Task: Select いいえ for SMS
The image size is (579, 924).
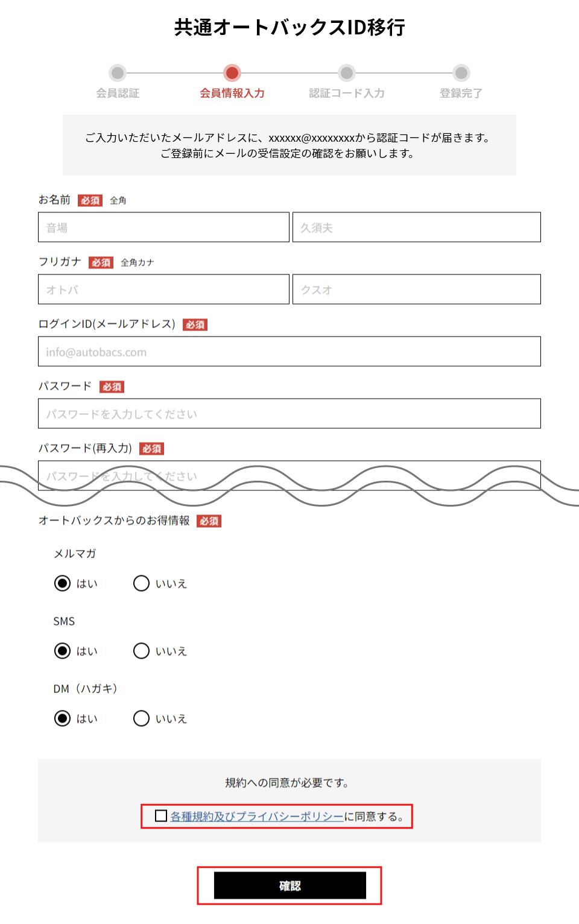Action: click(x=141, y=651)
